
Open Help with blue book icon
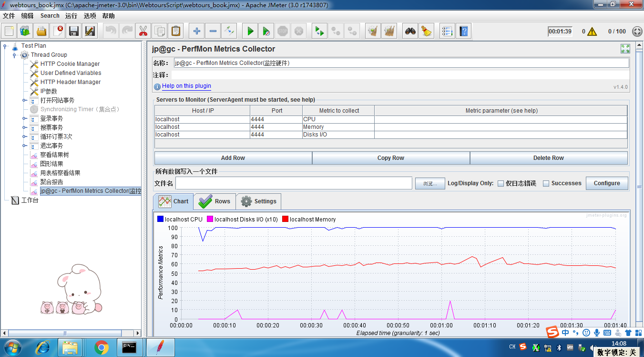point(463,31)
